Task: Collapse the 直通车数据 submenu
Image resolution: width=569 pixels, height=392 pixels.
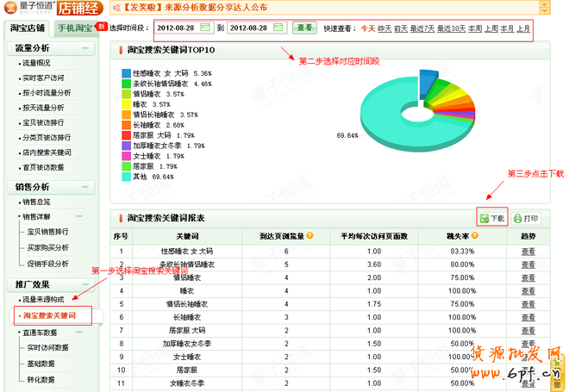Action: 79,333
